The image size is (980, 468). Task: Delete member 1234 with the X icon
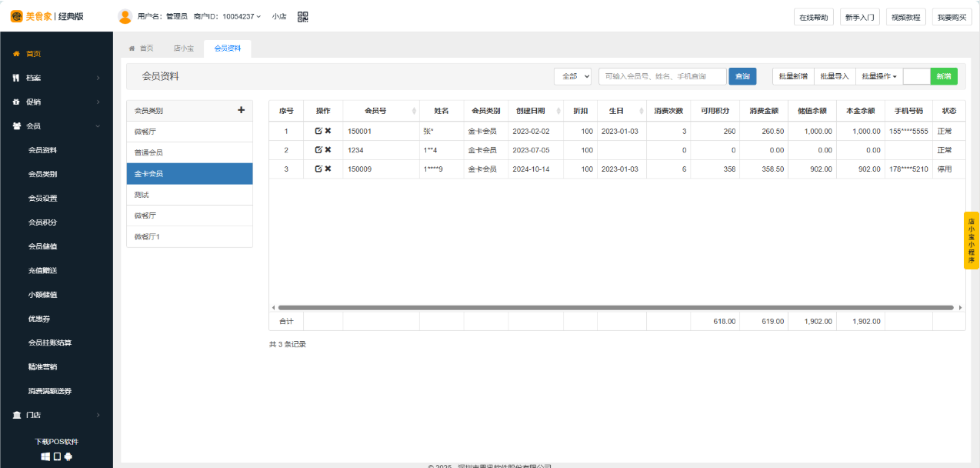pyautogui.click(x=328, y=150)
